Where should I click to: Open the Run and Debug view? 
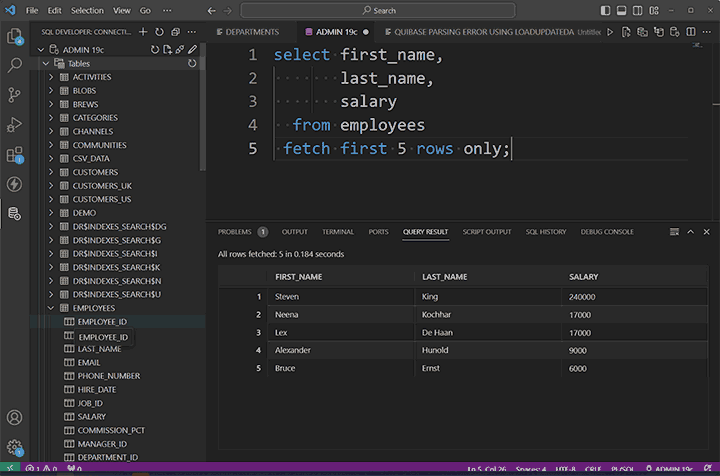point(14,125)
